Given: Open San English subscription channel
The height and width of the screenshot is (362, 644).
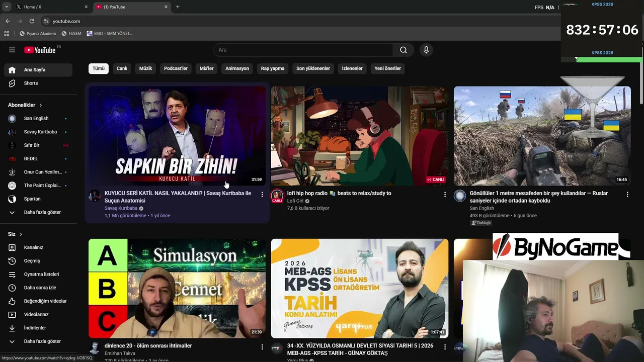Looking at the screenshot, I should (38, 119).
